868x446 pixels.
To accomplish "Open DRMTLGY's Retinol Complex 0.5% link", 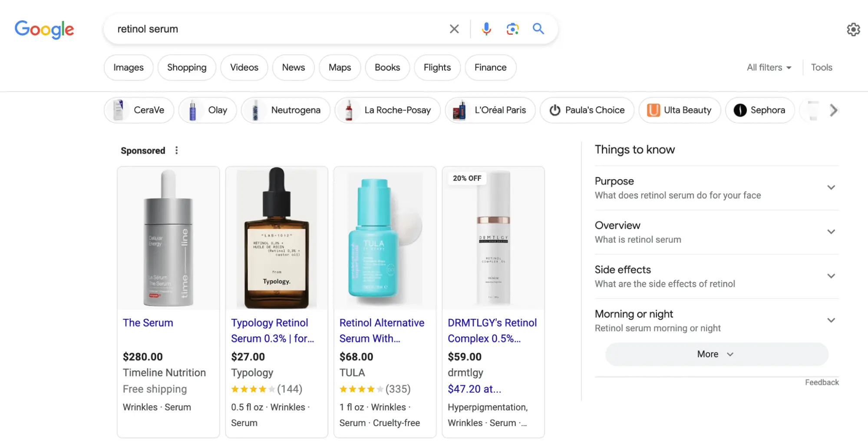I will pyautogui.click(x=492, y=331).
